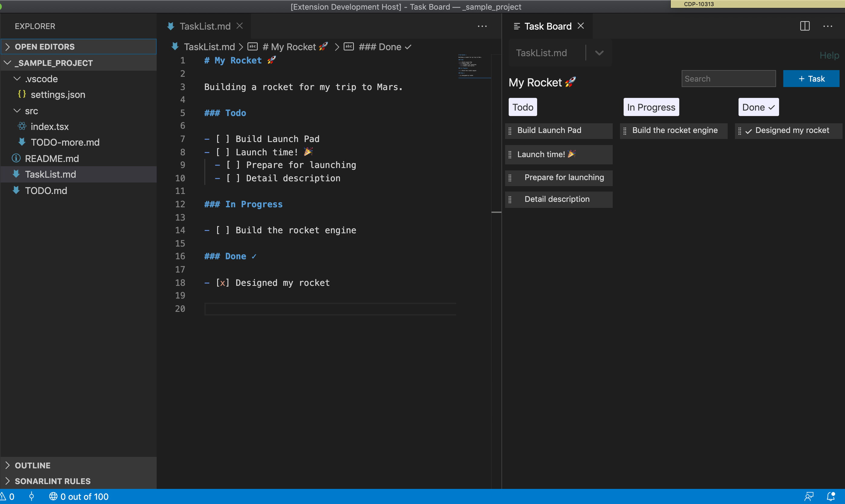The image size is (845, 504).
Task: Toggle the checkmark on Designed my rocket card
Action: point(748,131)
